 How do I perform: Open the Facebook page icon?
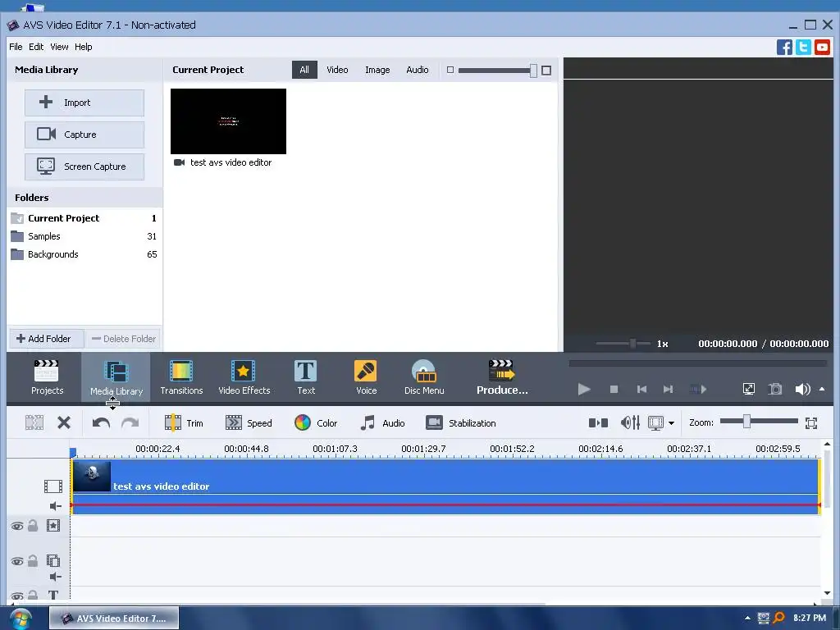784,47
